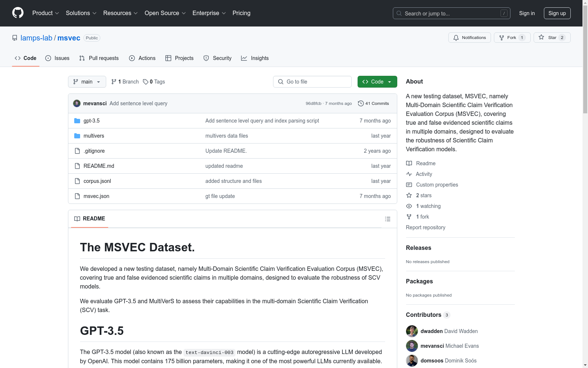Open the msvec.json file name
Screen dimensions: 588x368
(x=96, y=196)
